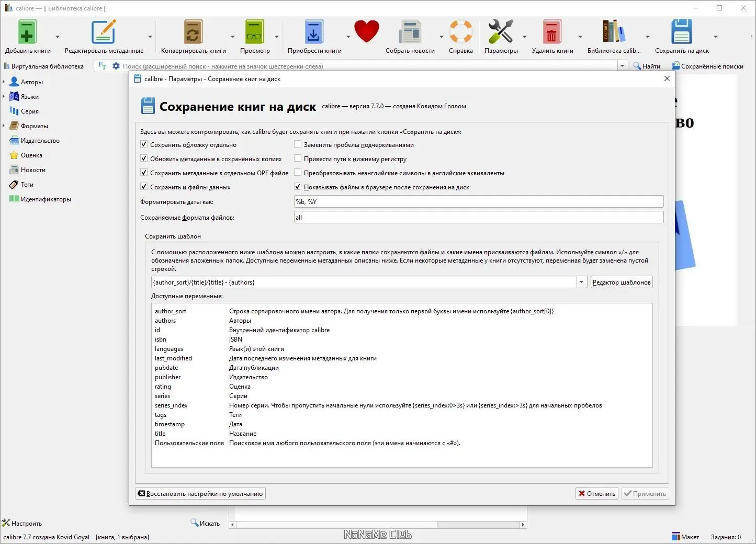Toggle 'Сохранить обложку отдельно' checkbox

tap(144, 144)
